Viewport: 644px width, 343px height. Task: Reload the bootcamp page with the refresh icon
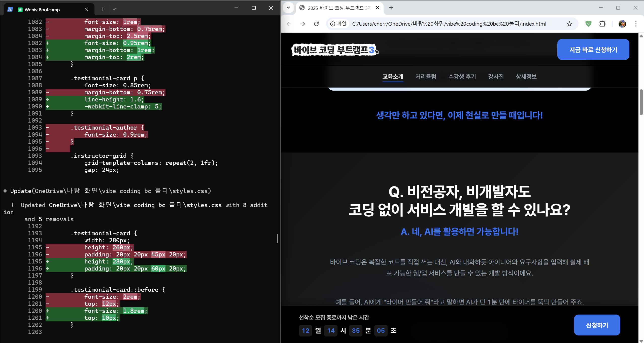pos(316,24)
